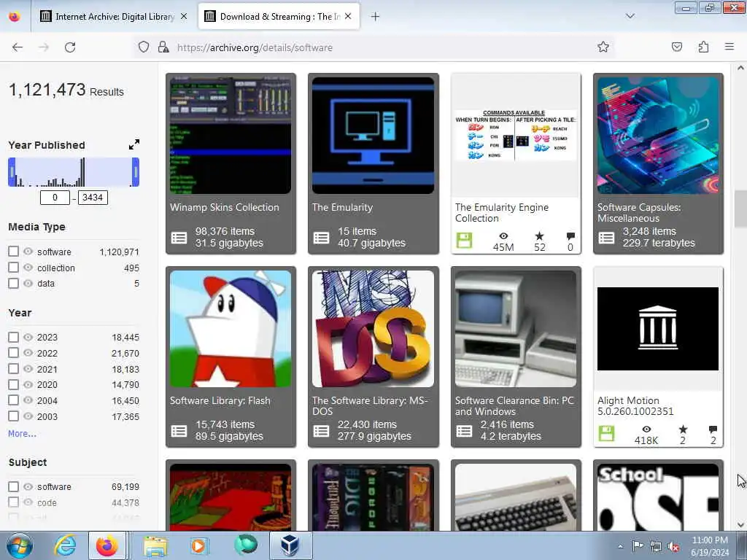Open the list all tabs dropdown chevron
The height and width of the screenshot is (560, 747).
630,16
